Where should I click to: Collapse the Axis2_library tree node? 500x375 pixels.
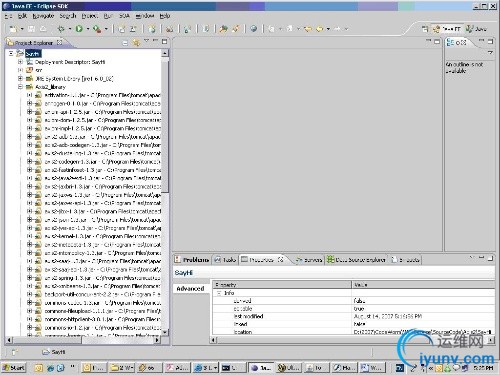click(x=20, y=87)
